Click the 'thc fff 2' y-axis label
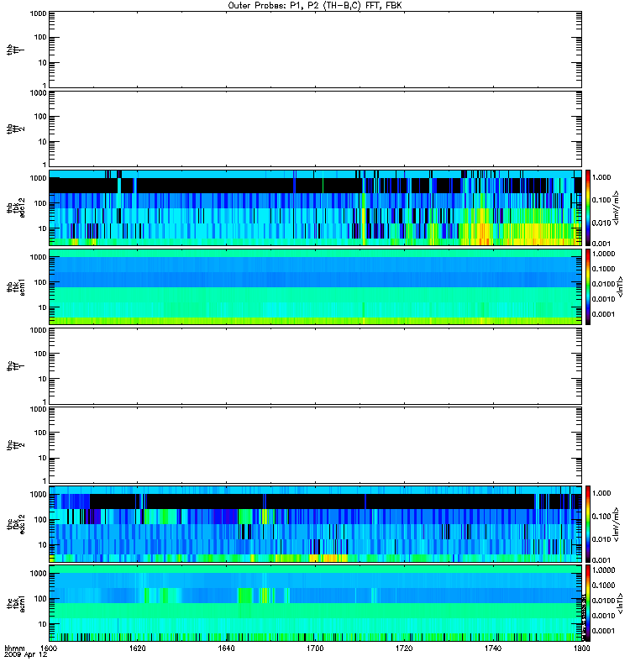Image resolution: width=630 pixels, height=672 pixels. click(x=16, y=445)
